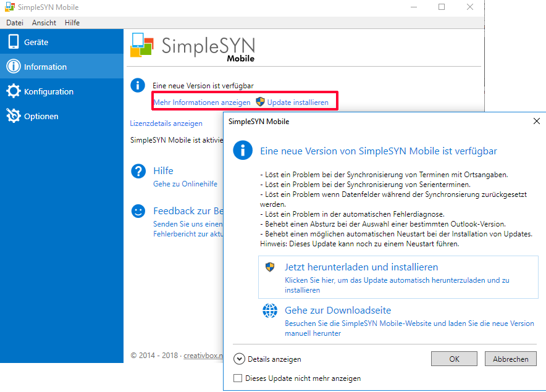Click the Hilfe question mark icon
Viewport: 546px width, 392px height.
[x=138, y=172]
